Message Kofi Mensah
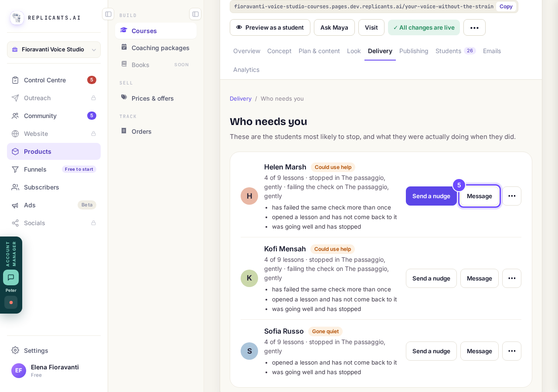This screenshot has width=558, height=392. pos(480,278)
